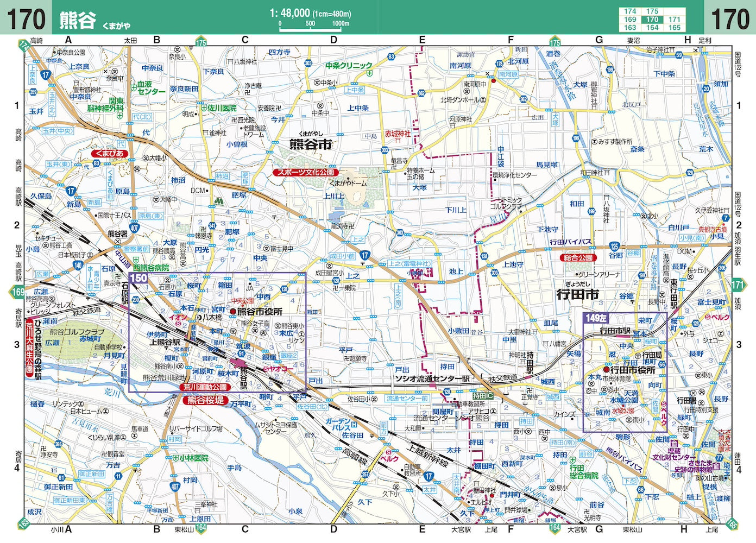Select the Route 125 shield on 行田バイパス

614,247
